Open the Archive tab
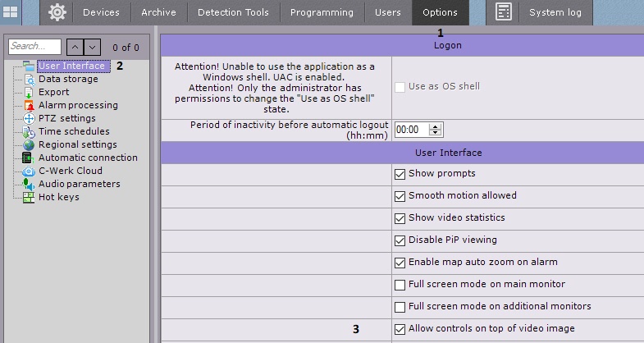The width and height of the screenshot is (644, 343). point(158,12)
